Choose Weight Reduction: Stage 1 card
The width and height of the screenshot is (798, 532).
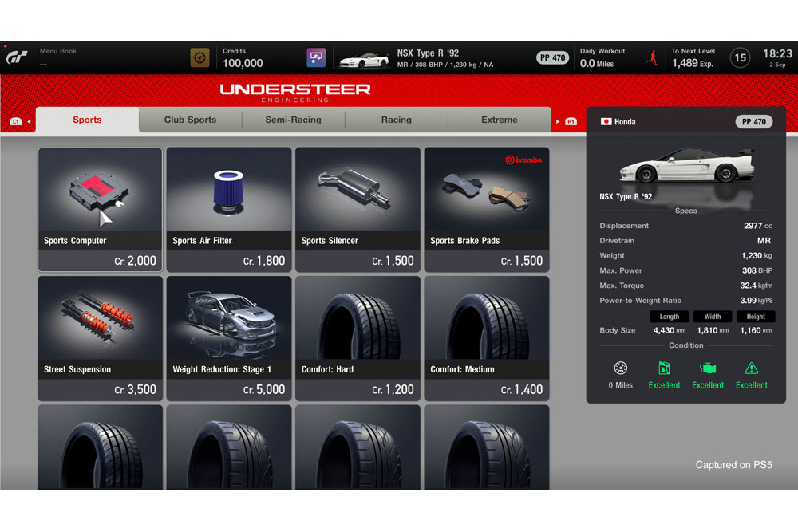click(x=229, y=338)
